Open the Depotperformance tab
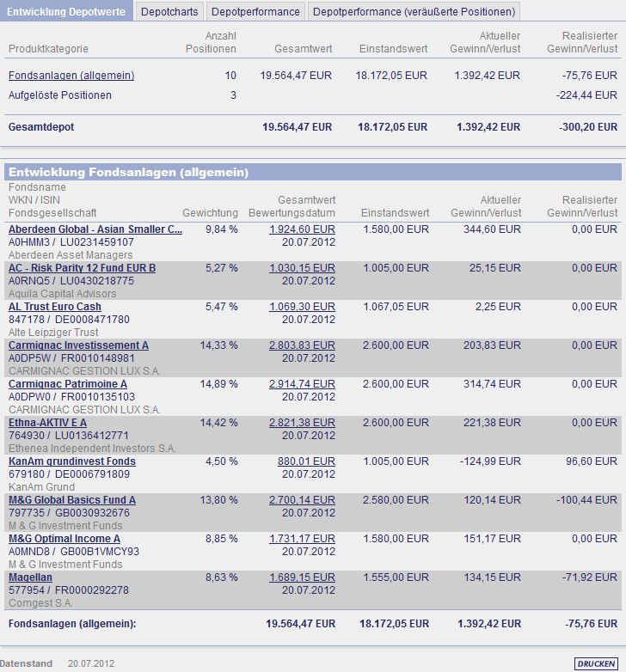626x672 pixels. (255, 11)
